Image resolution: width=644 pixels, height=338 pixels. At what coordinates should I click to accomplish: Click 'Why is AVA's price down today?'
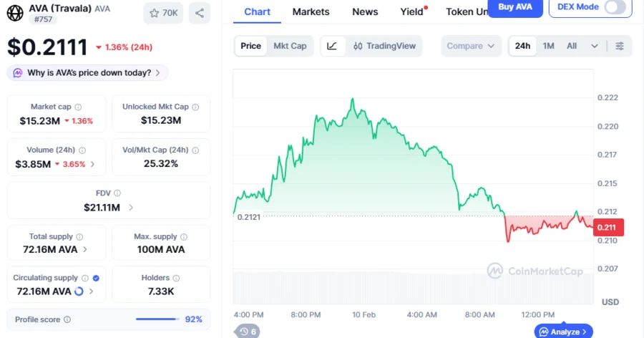click(x=88, y=72)
